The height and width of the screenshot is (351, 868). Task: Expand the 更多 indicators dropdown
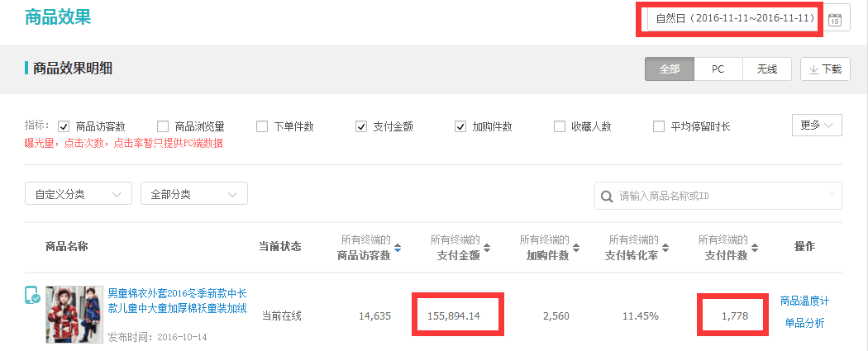pos(817,125)
